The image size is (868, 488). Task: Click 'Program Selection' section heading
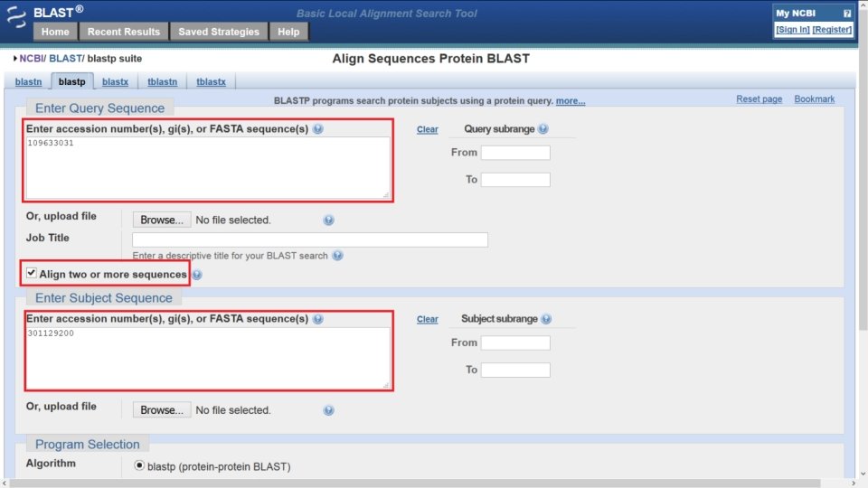pyautogui.click(x=88, y=445)
